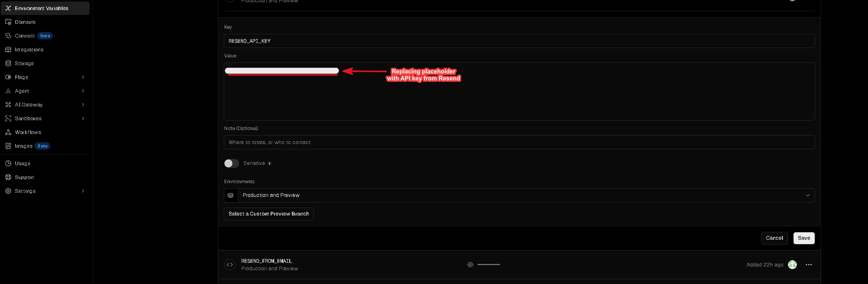Viewport: 868px width, 284px height.
Task: Go to Storage in the sidebar
Action: (x=45, y=63)
